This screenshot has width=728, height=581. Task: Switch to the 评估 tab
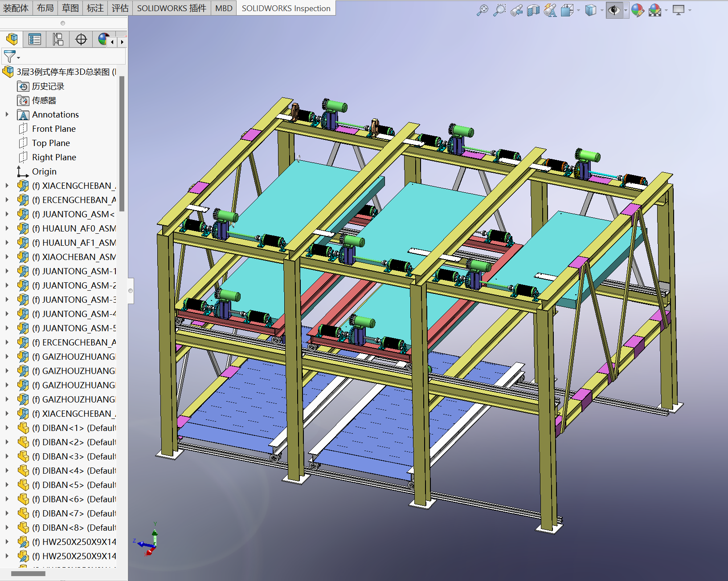coord(120,8)
